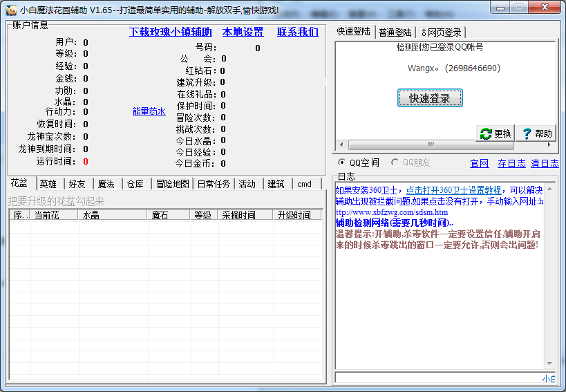The width and height of the screenshot is (566, 392).
Task: Click the 联系我们 contact us link
Action: pos(298,32)
